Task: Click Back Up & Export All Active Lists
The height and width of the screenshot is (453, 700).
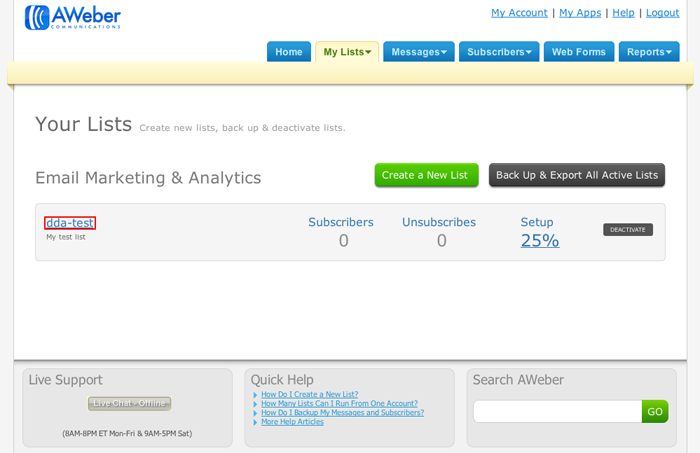Action: [577, 175]
